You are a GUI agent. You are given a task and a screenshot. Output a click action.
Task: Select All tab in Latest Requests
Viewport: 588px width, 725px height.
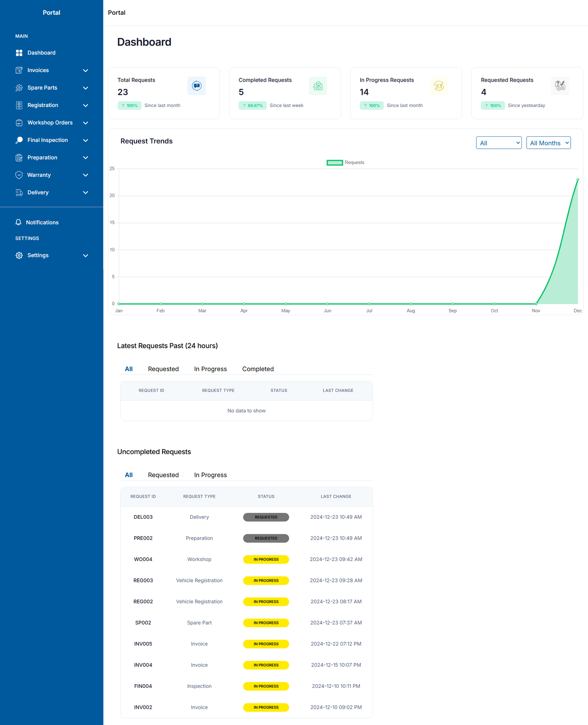129,369
